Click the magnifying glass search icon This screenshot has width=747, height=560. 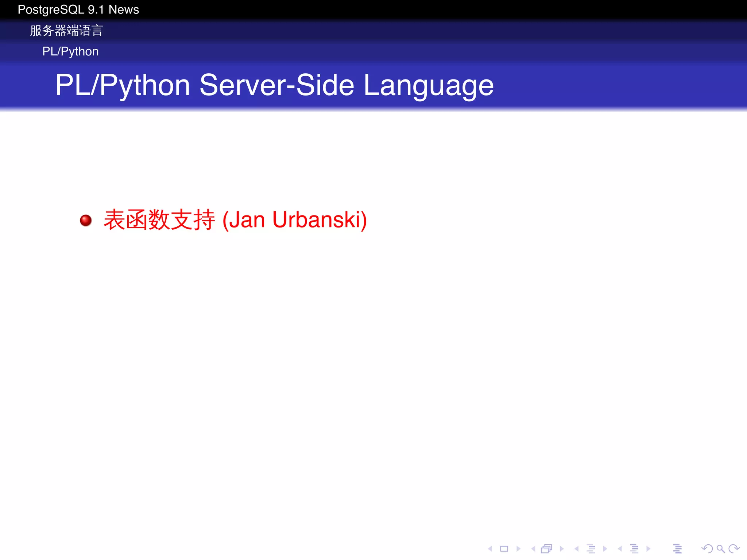coord(721,549)
